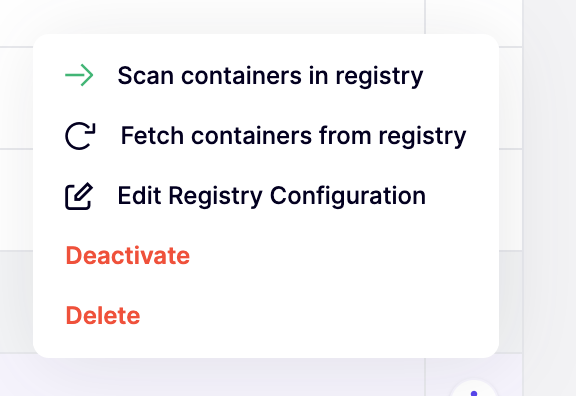The image size is (576, 396).
Task: Edit the registry via the edit icon
Action: [x=79, y=196]
